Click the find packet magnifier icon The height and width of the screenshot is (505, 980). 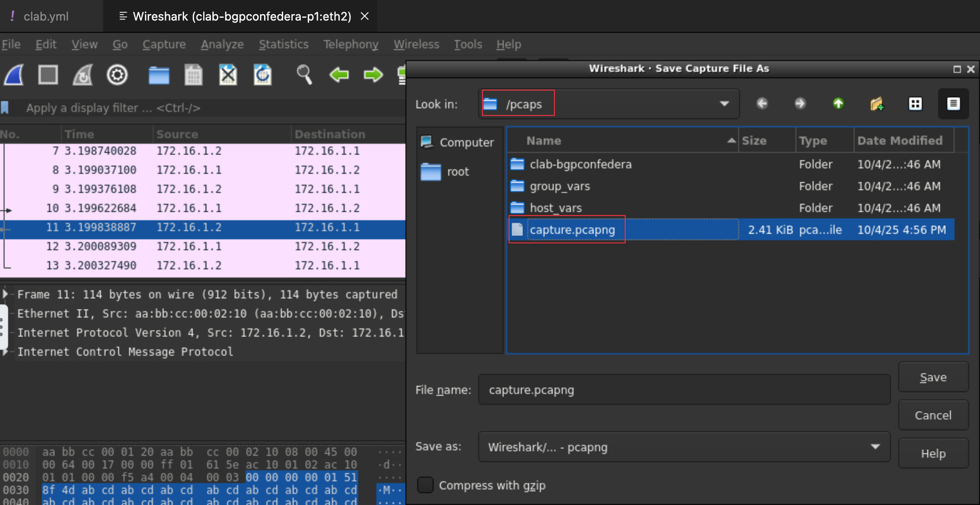(304, 75)
